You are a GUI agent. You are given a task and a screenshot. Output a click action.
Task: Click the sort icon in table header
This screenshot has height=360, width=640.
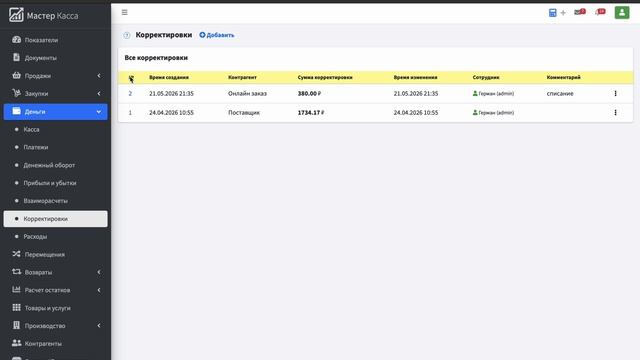click(131, 77)
